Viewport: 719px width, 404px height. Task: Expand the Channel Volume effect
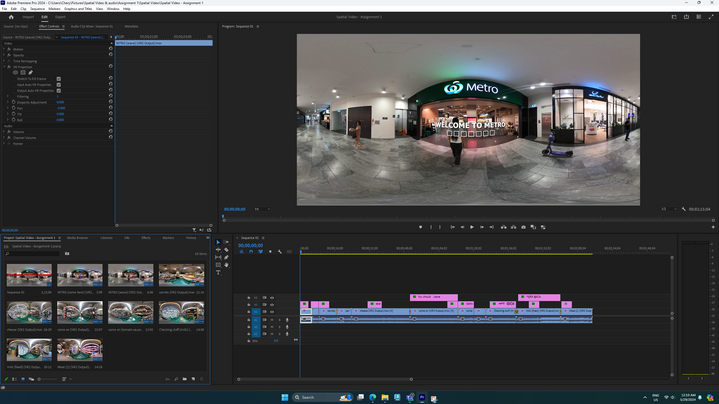click(x=4, y=138)
